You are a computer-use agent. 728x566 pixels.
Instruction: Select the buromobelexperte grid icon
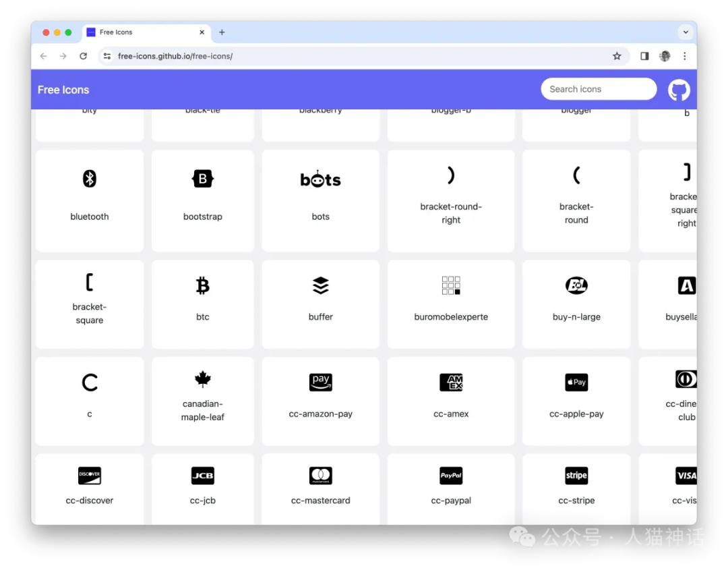451,285
